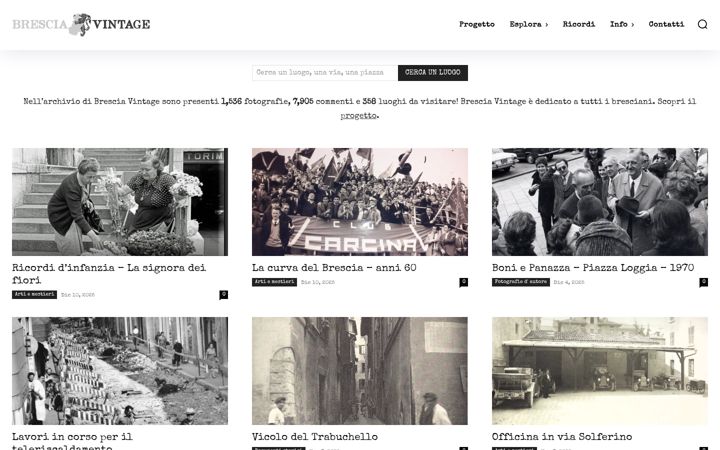Open comments bubble for Boni e Panazza post

coord(703,282)
